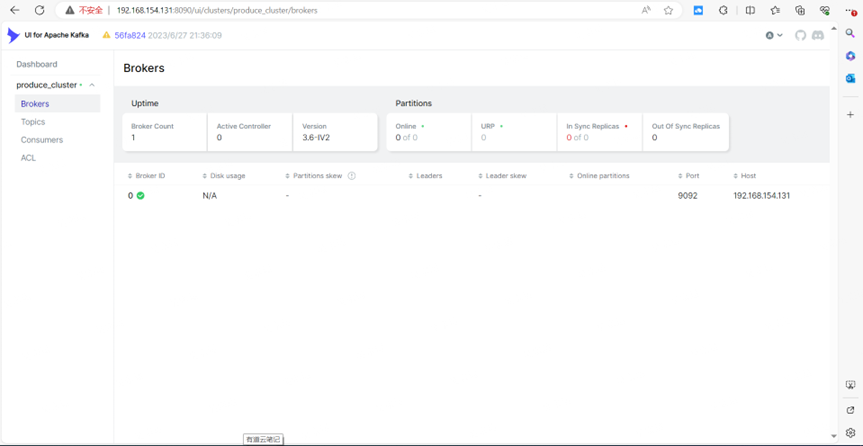Click the blue cloud extension icon
This screenshot has height=446, width=863.
pos(698,10)
